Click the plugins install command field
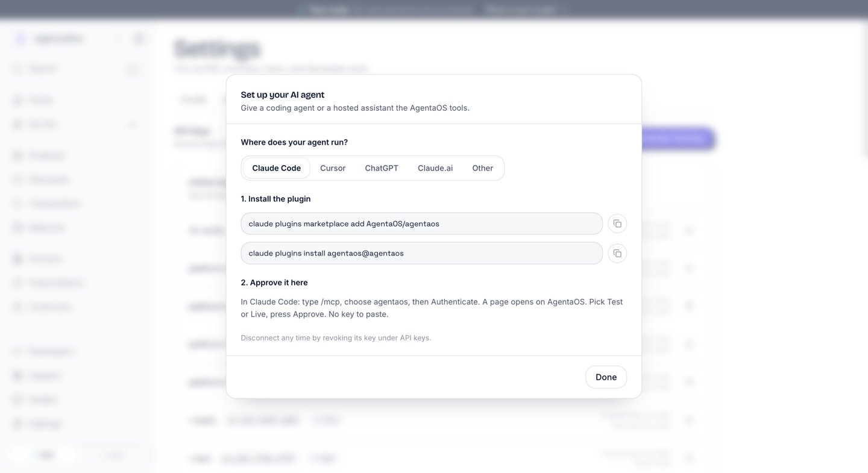The height and width of the screenshot is (473, 868). point(422,253)
